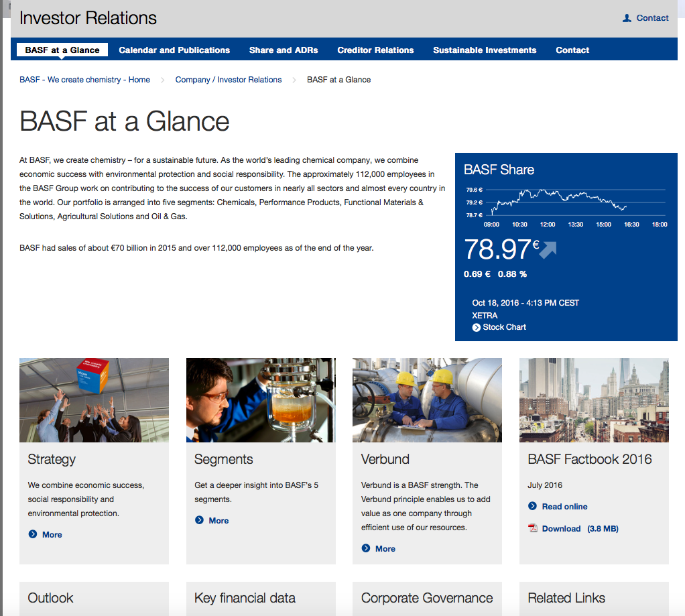Click the arrow icon beside Read online
Screen dimensions: 685x616
click(x=533, y=506)
